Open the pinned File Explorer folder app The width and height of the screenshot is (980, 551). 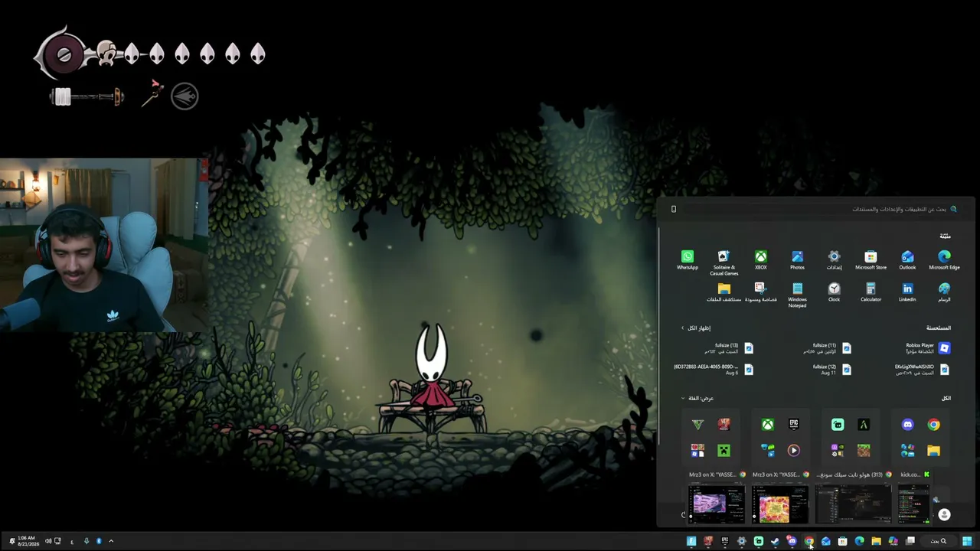724,292
